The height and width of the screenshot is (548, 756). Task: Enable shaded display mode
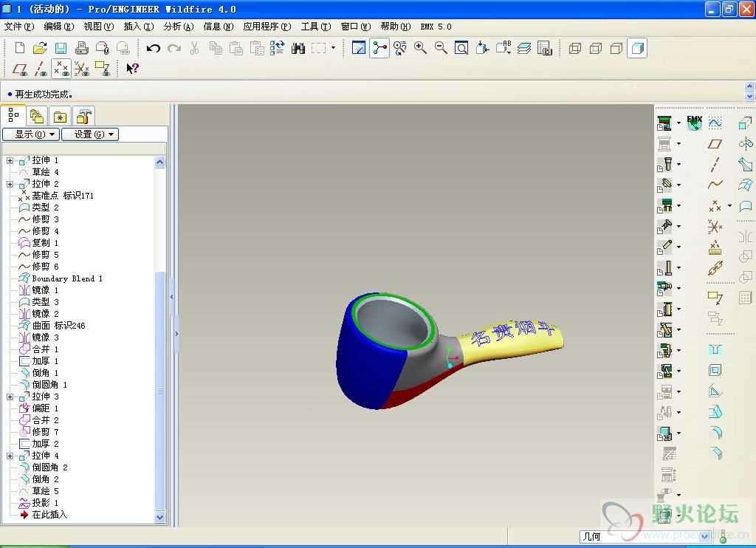pyautogui.click(x=637, y=48)
